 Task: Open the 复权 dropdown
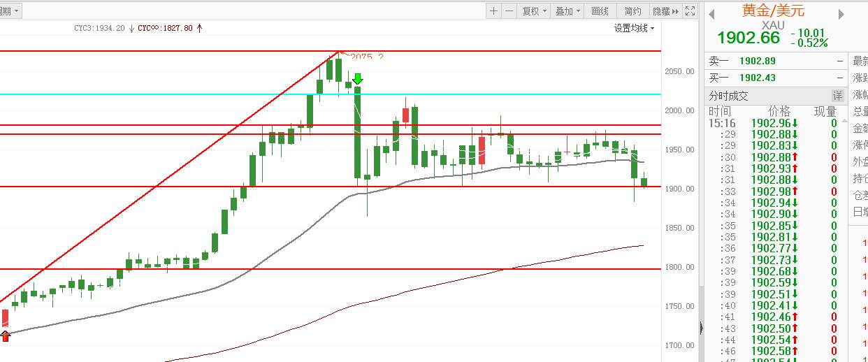click(x=535, y=11)
